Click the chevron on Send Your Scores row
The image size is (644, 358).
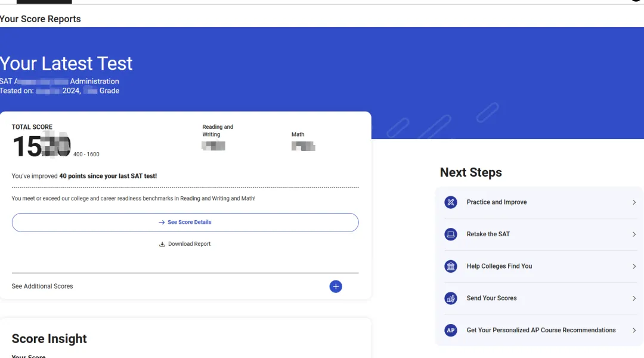[x=634, y=298]
